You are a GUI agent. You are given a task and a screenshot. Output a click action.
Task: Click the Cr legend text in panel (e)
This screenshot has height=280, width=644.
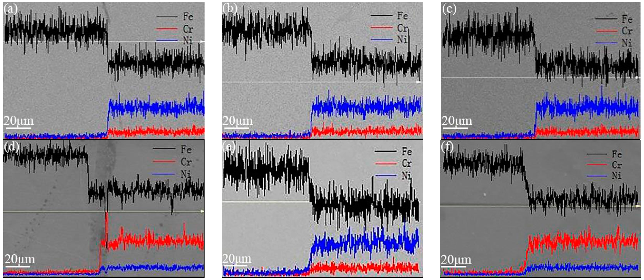pyautogui.click(x=407, y=163)
